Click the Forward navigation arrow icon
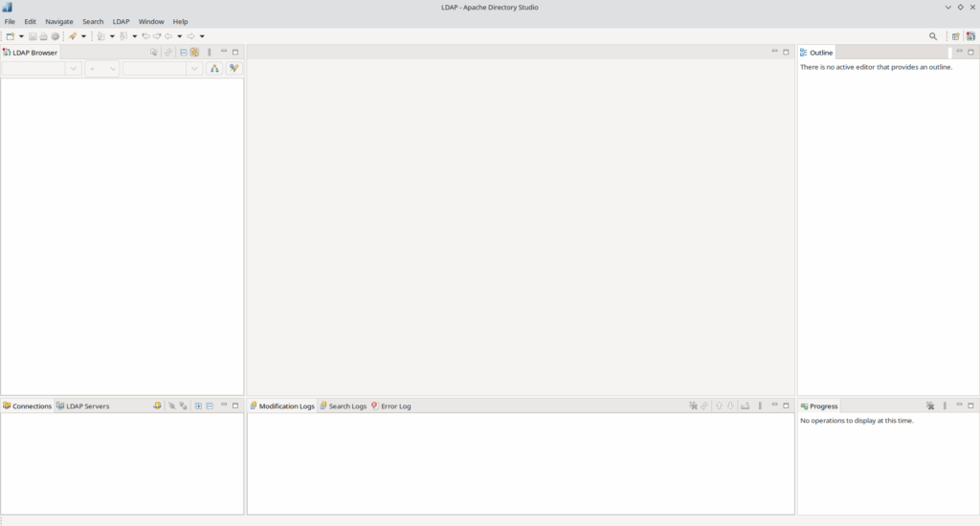Image resolution: width=980 pixels, height=526 pixels. (190, 36)
